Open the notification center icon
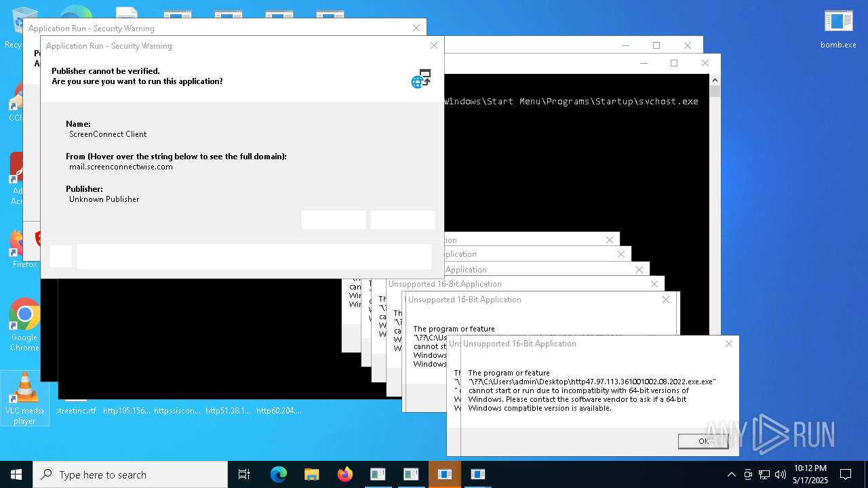 pyautogui.click(x=846, y=474)
